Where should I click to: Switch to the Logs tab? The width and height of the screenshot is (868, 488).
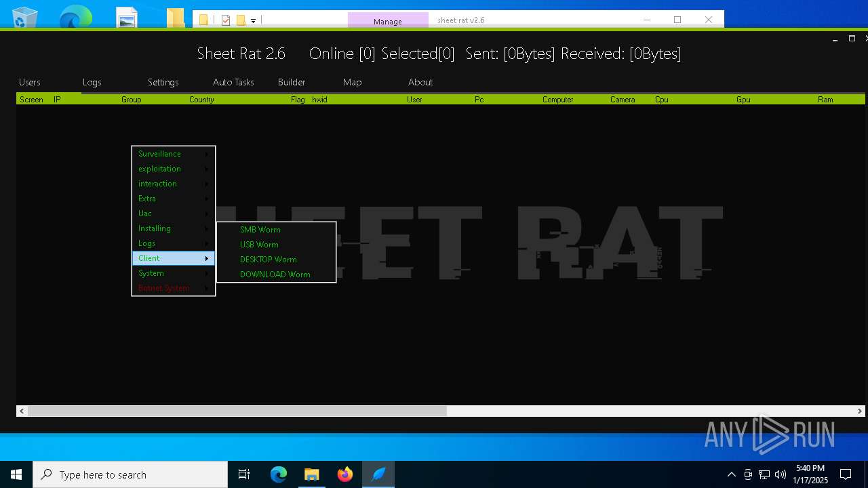[x=92, y=82]
